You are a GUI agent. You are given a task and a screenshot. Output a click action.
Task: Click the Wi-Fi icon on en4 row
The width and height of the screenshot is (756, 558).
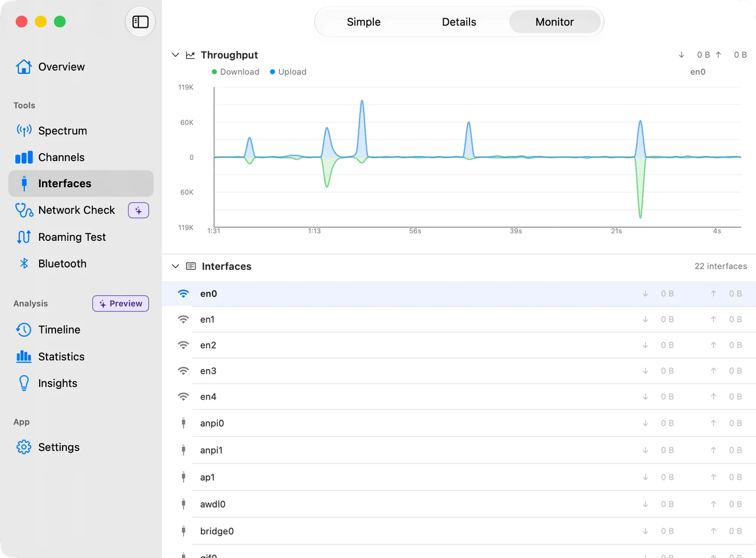[184, 397]
